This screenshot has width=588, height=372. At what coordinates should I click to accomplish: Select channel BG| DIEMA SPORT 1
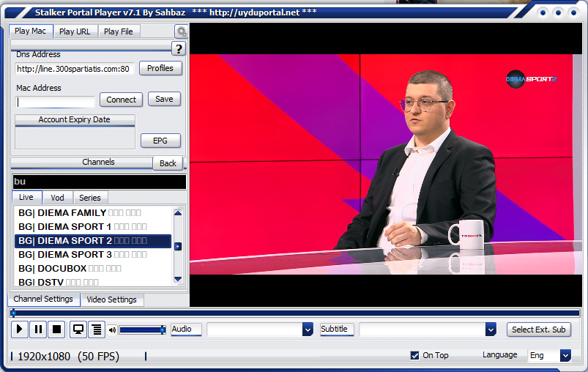[92, 227]
